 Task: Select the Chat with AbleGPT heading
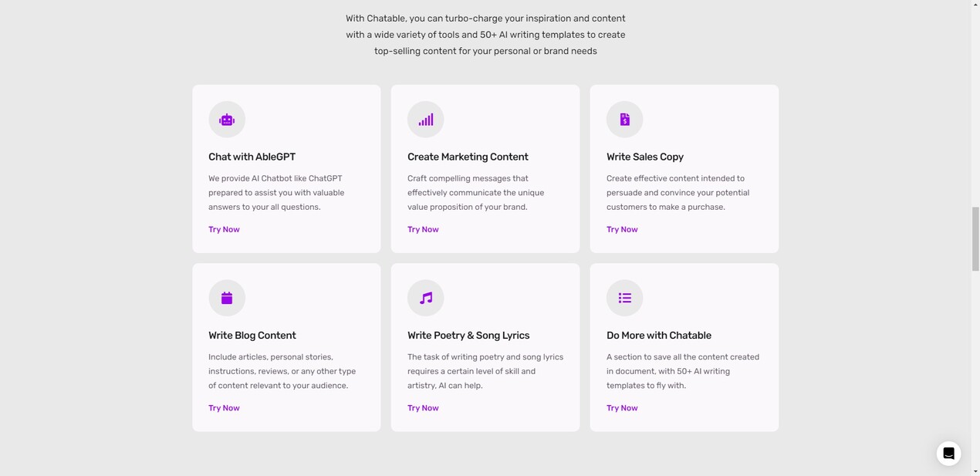point(252,157)
